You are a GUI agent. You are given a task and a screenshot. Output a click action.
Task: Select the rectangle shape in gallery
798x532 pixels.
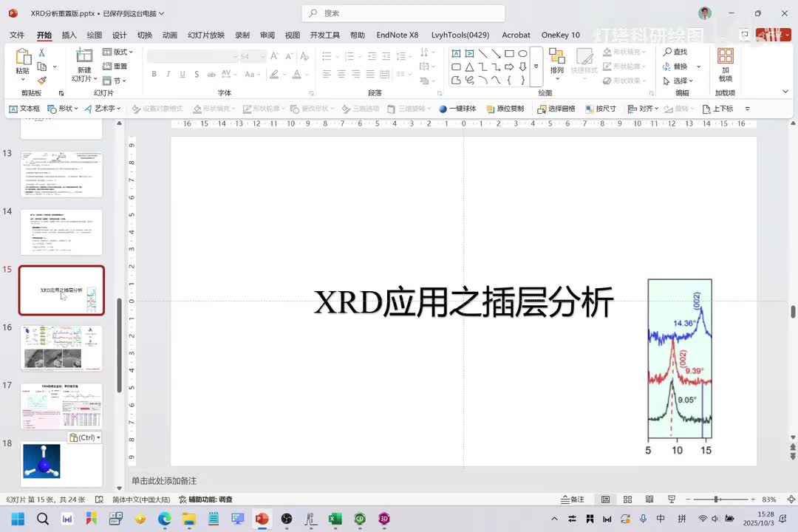pyautogui.click(x=509, y=53)
